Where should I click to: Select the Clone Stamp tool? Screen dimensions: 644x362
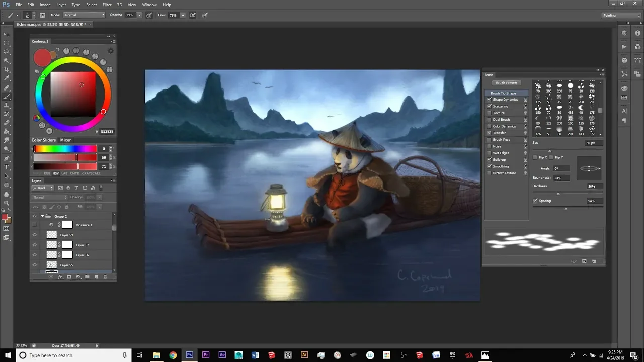(x=7, y=105)
